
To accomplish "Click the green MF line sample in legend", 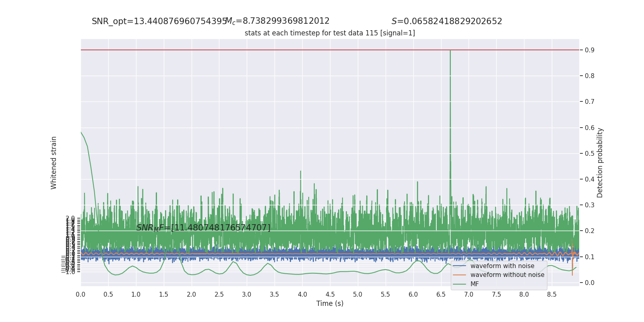I will [x=459, y=284].
